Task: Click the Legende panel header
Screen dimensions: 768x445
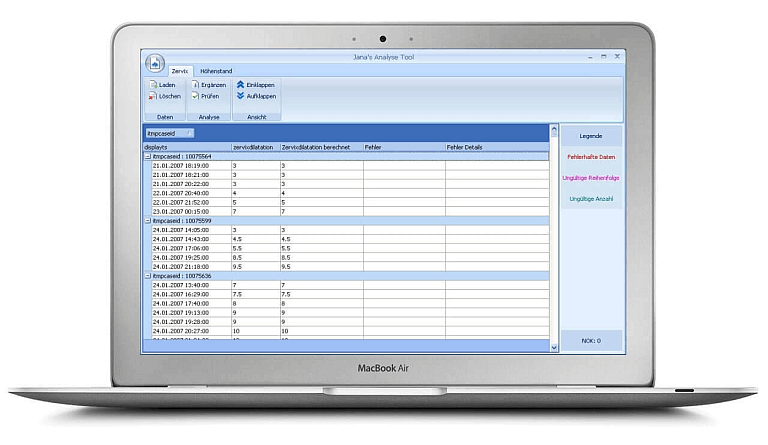Action: (x=591, y=136)
